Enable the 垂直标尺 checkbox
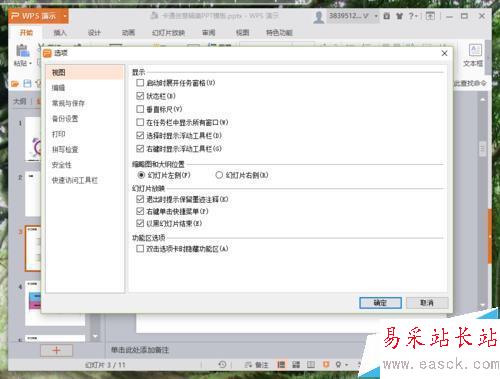 [x=140, y=109]
